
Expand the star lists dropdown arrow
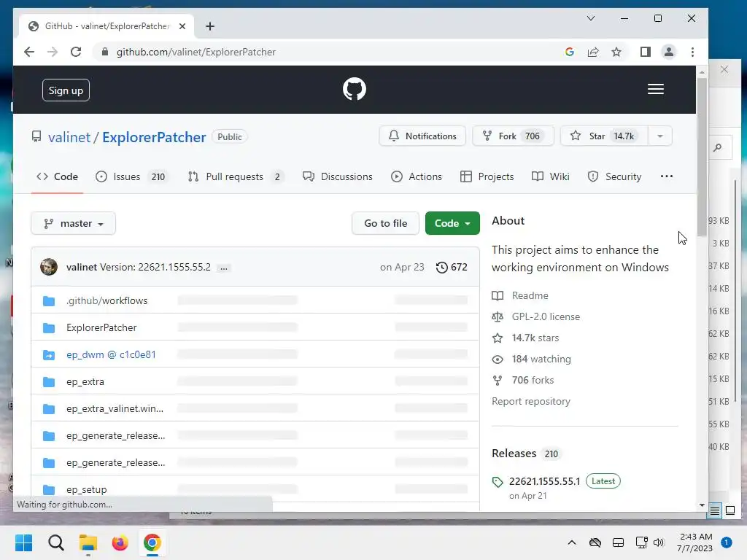coord(659,136)
